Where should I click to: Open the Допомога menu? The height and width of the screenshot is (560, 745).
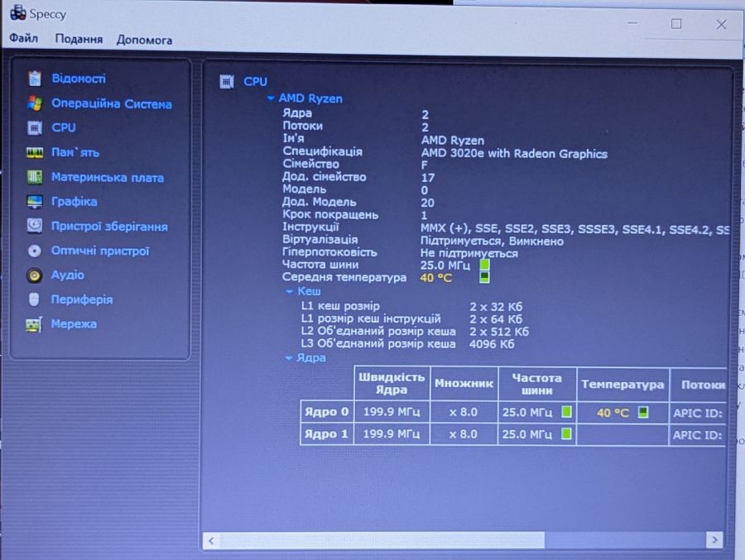(144, 40)
